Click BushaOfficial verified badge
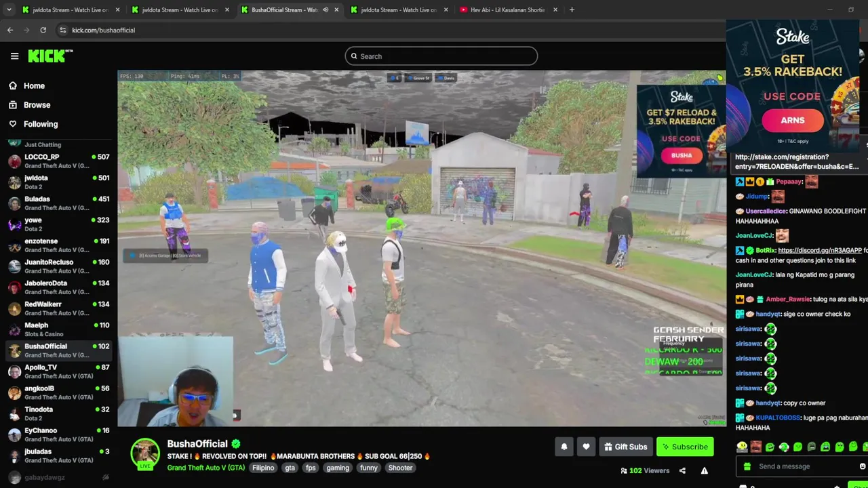The width and height of the screenshot is (868, 488). (236, 444)
